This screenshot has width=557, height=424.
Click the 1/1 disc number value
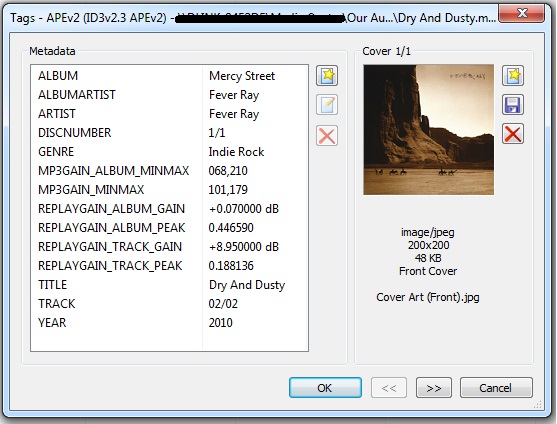[217, 133]
